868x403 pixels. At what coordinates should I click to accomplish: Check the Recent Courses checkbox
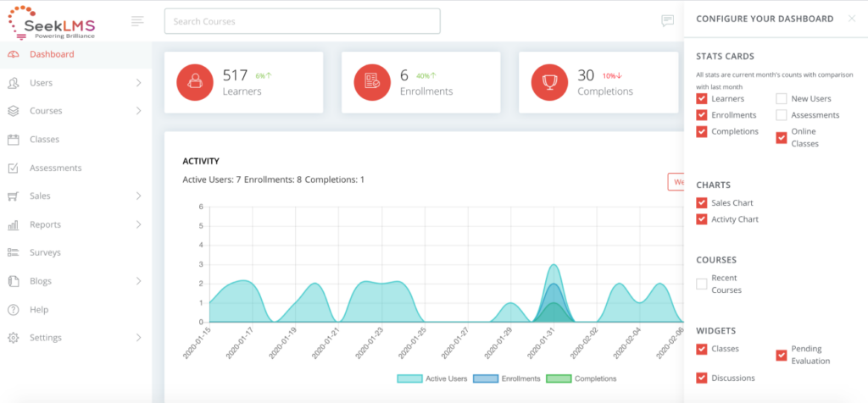pos(702,284)
